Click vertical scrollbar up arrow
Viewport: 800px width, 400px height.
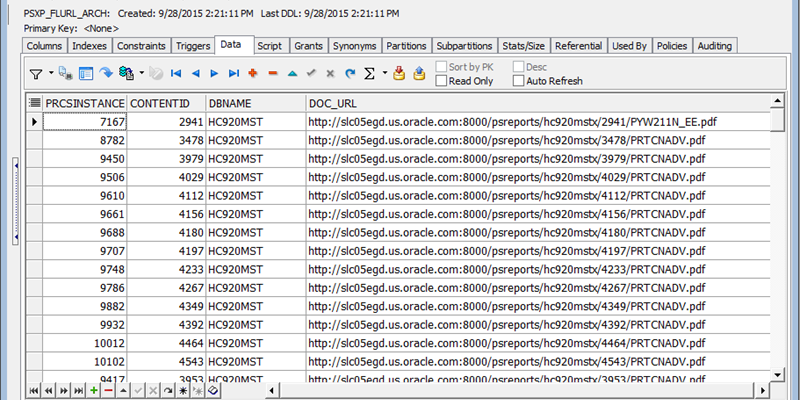777,101
